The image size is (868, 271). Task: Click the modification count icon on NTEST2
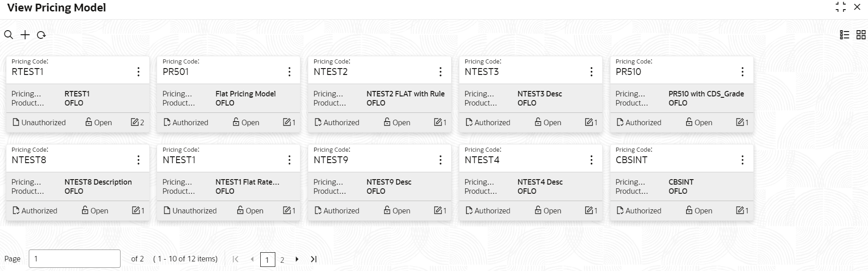coord(437,122)
